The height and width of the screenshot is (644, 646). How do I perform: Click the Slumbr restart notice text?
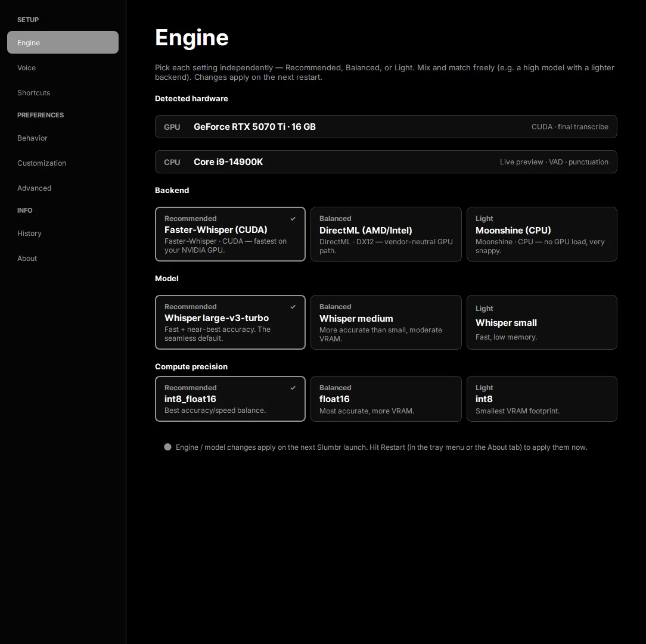tap(381, 447)
